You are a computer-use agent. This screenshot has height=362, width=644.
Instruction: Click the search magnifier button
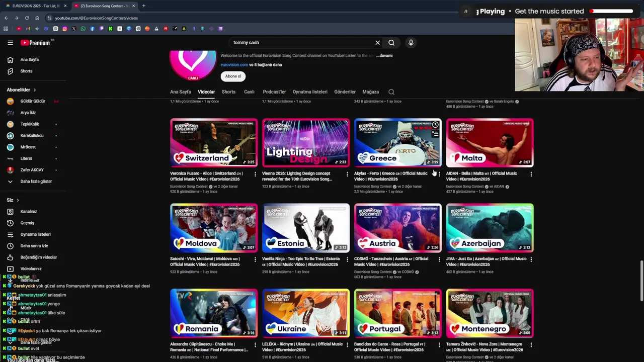[391, 43]
